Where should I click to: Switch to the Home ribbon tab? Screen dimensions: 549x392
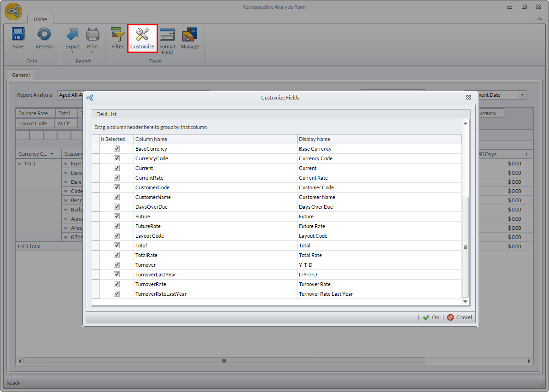coord(40,19)
